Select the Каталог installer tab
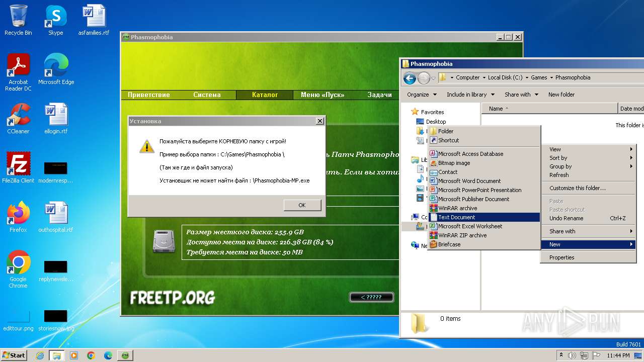The width and height of the screenshot is (644, 362). click(265, 95)
